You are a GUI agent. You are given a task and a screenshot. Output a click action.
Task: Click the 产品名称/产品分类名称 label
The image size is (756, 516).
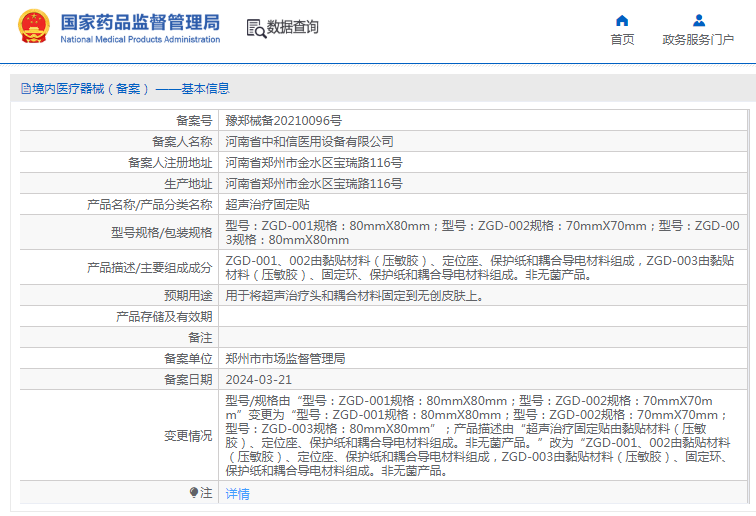[x=149, y=204]
